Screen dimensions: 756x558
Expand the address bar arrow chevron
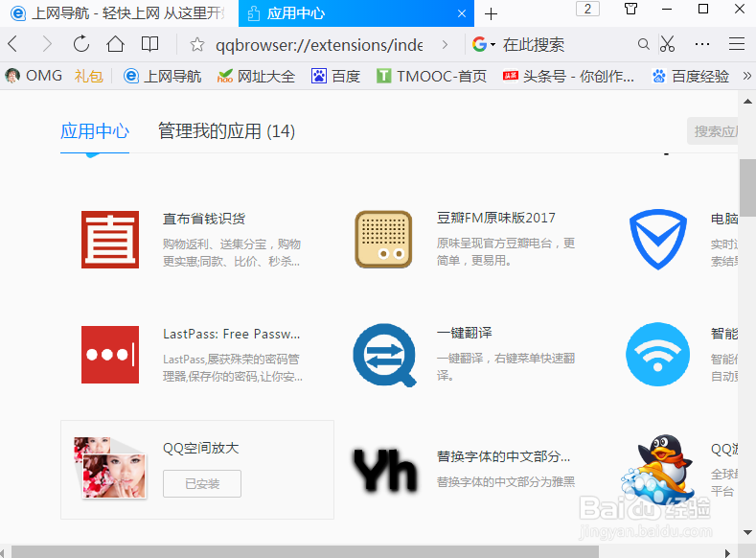pos(445,45)
